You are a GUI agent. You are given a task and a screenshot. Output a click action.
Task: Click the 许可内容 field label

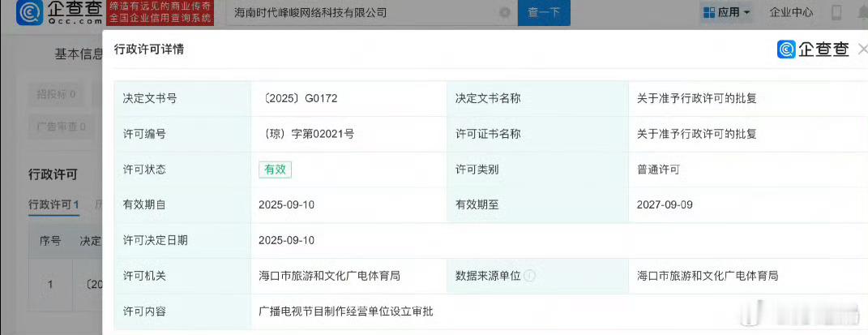pyautogui.click(x=144, y=311)
